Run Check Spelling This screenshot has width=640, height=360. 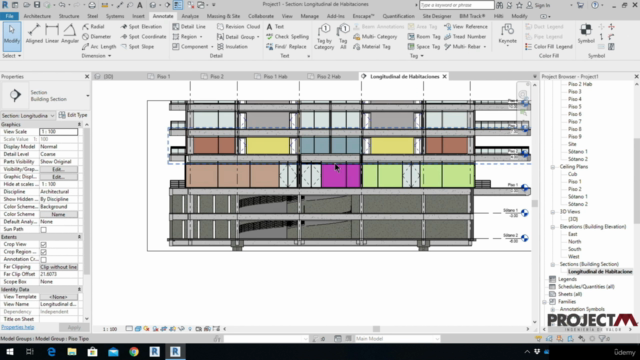(x=287, y=36)
